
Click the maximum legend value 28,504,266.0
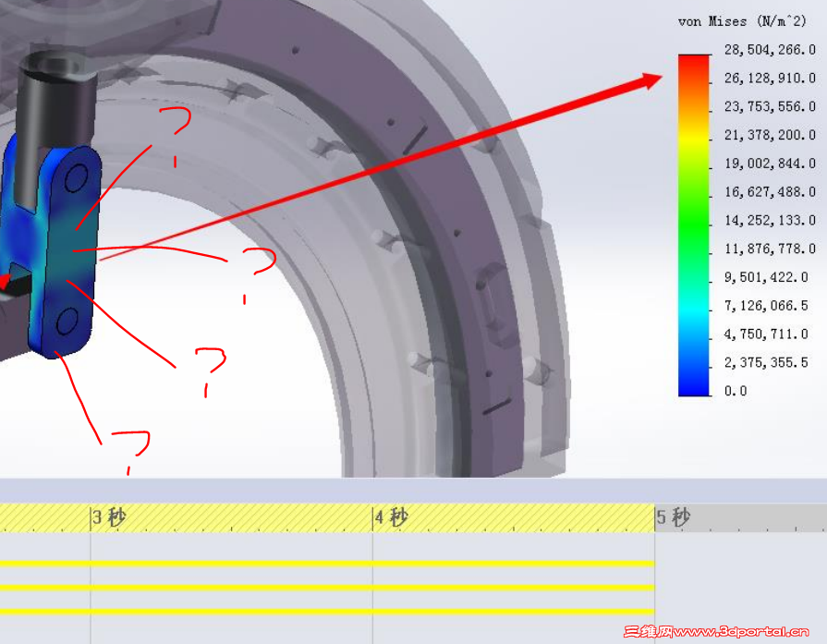[770, 50]
